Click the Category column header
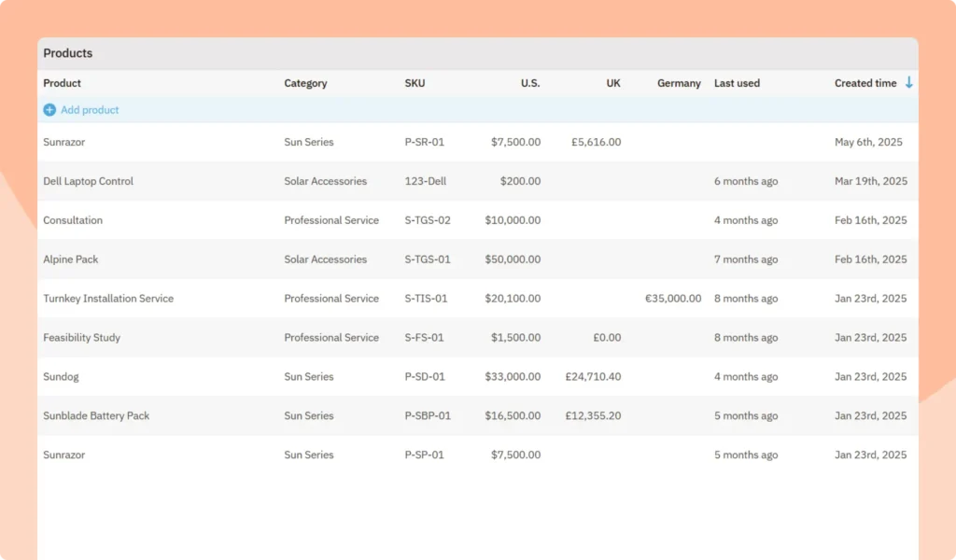 pyautogui.click(x=305, y=83)
